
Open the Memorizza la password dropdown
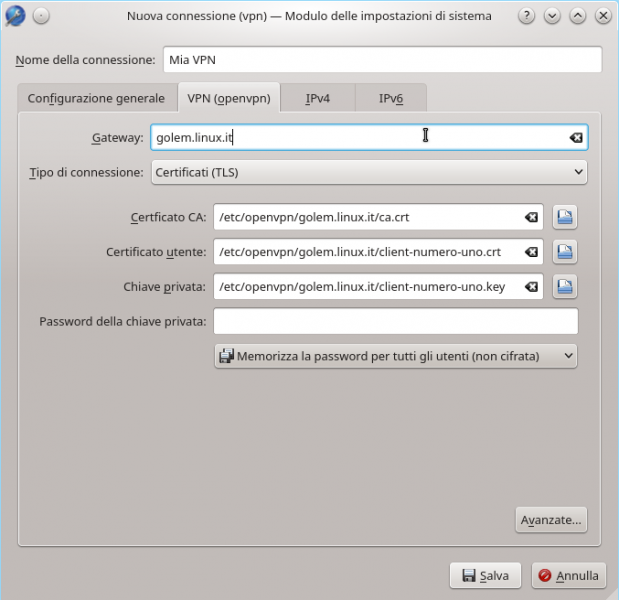click(396, 356)
